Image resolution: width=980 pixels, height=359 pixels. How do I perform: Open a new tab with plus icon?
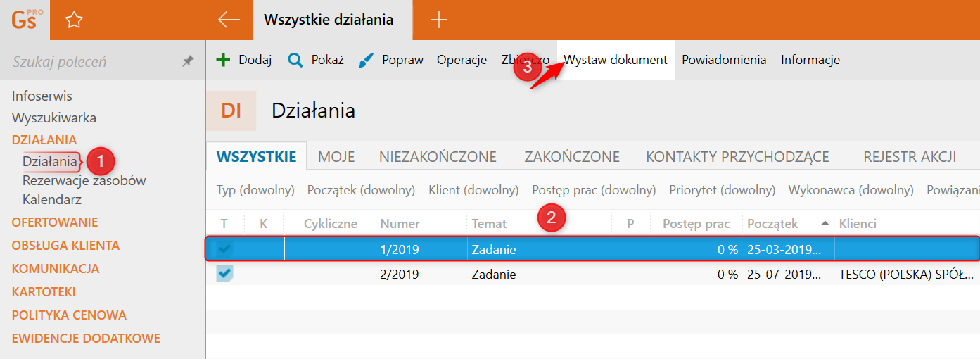click(x=439, y=20)
